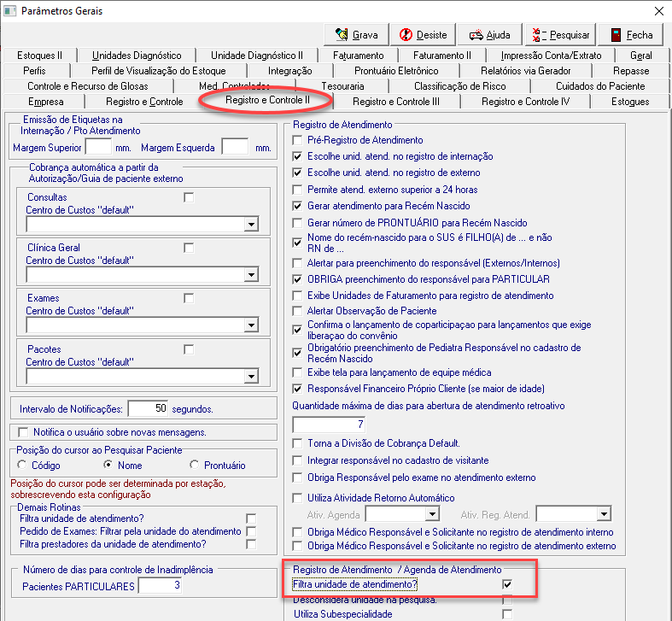Click the Ajuda button label
The image size is (672, 621).
coord(498,35)
